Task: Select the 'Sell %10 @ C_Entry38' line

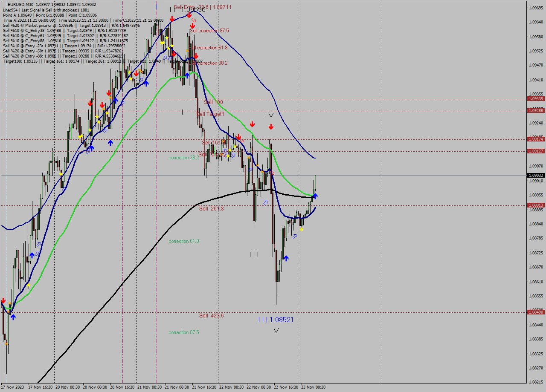Action: tap(64, 30)
